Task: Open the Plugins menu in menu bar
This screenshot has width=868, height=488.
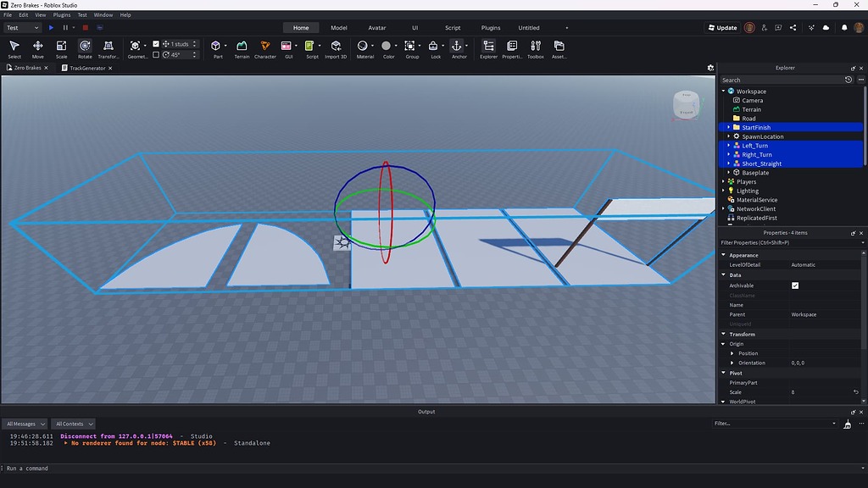Action: 61,15
